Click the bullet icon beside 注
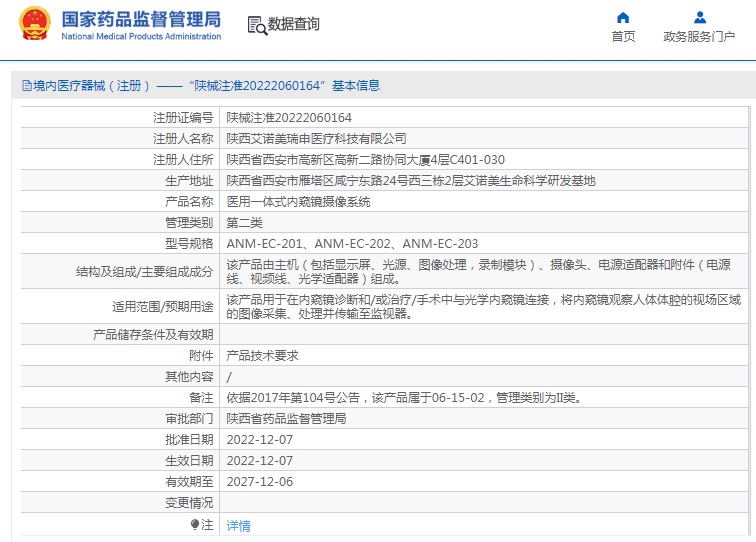The height and width of the screenshot is (542, 756). click(194, 524)
